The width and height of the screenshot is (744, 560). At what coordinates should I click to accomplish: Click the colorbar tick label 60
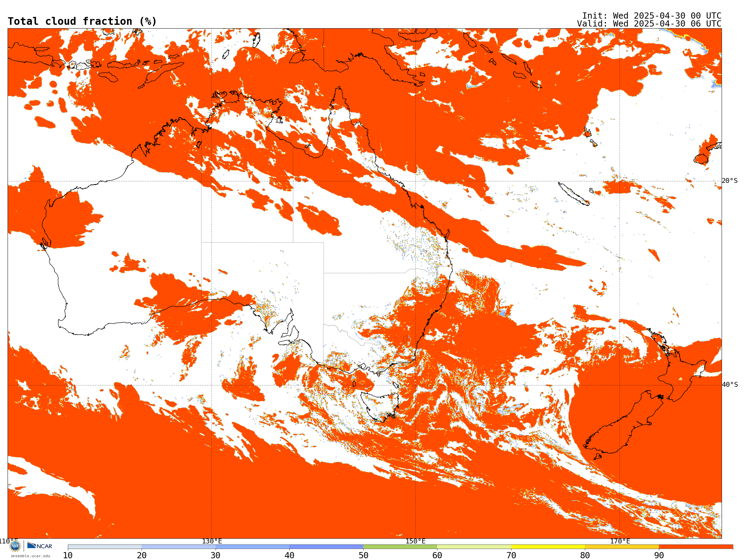[x=437, y=556]
